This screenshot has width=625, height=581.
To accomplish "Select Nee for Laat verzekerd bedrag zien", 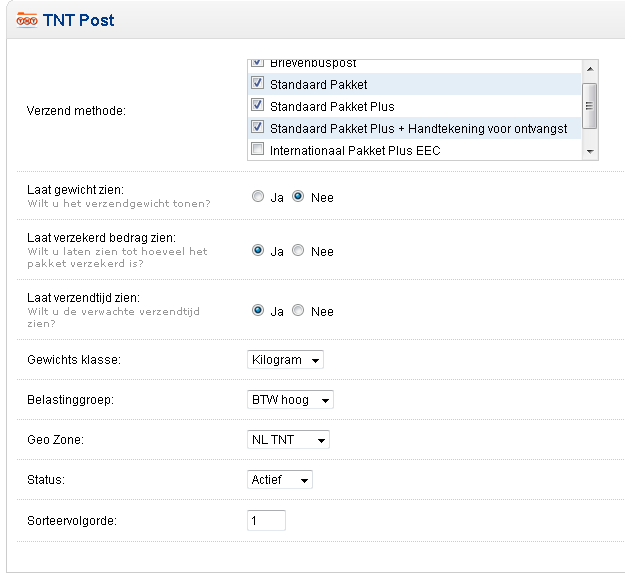I will tap(298, 250).
